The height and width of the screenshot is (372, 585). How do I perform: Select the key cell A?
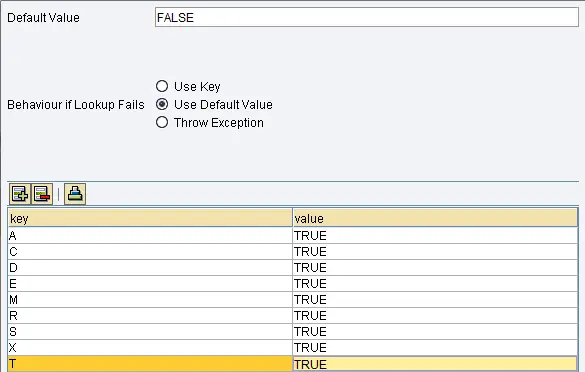[150, 235]
